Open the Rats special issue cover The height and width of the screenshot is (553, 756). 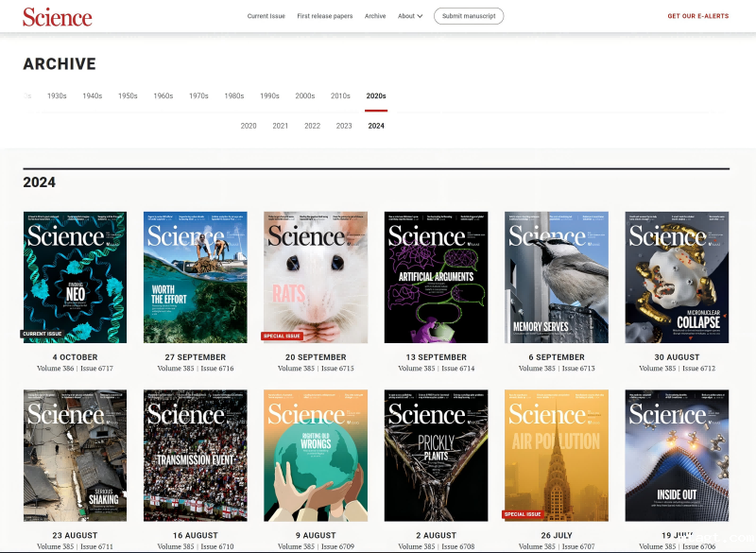pos(316,276)
